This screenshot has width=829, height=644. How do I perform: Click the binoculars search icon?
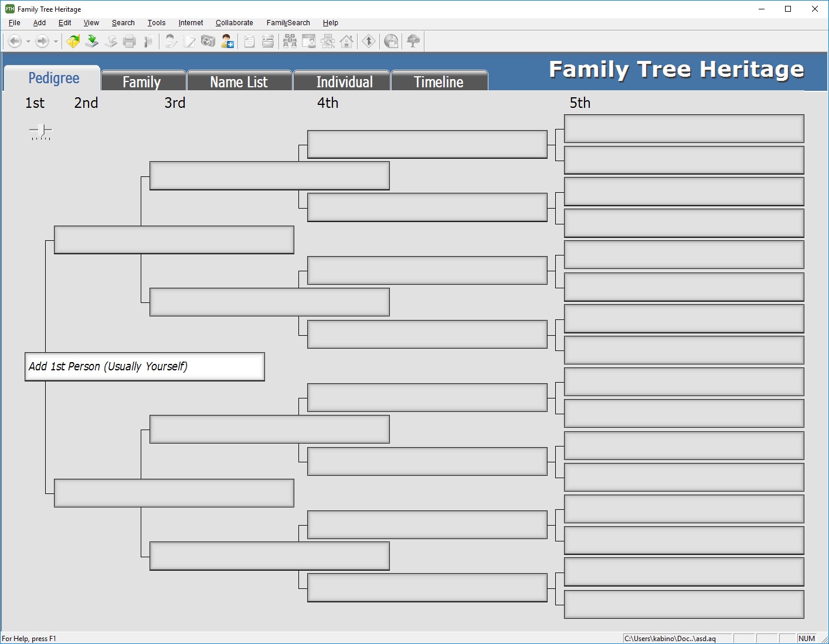pyautogui.click(x=290, y=41)
